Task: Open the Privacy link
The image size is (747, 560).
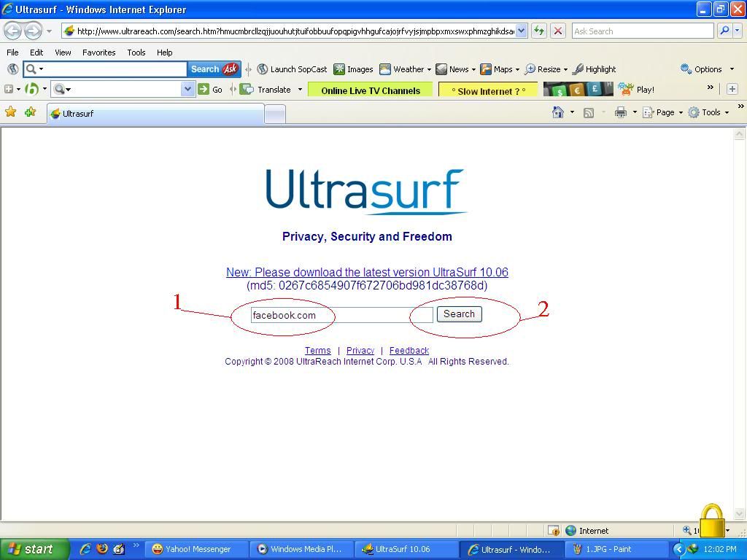Action: point(360,351)
